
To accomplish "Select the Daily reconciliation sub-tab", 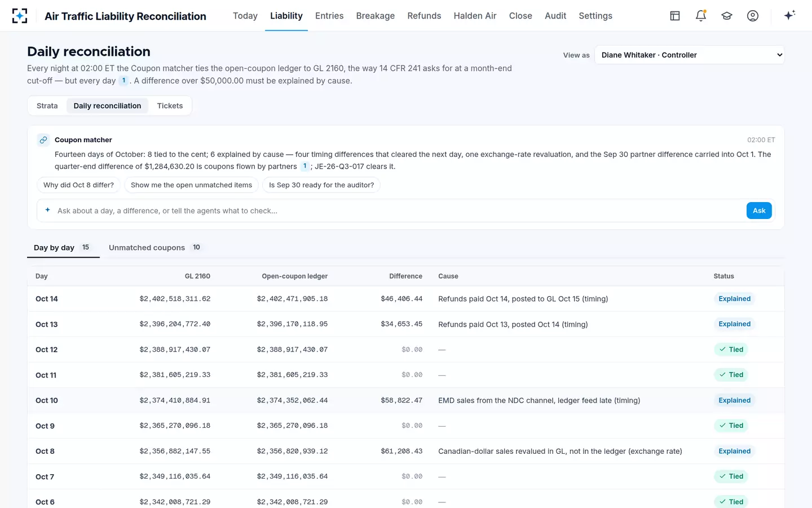I will pyautogui.click(x=107, y=106).
